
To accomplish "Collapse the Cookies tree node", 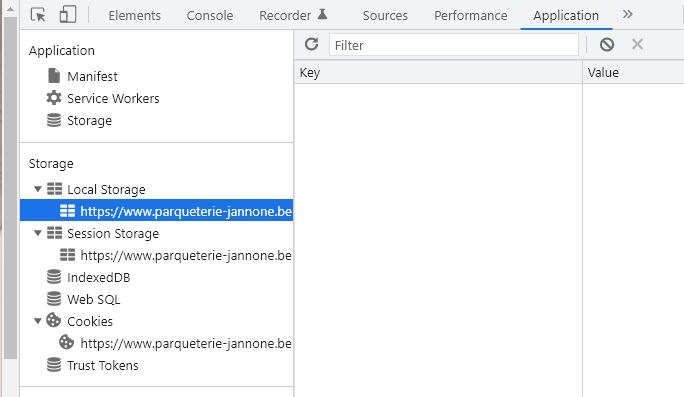I will click(38, 321).
